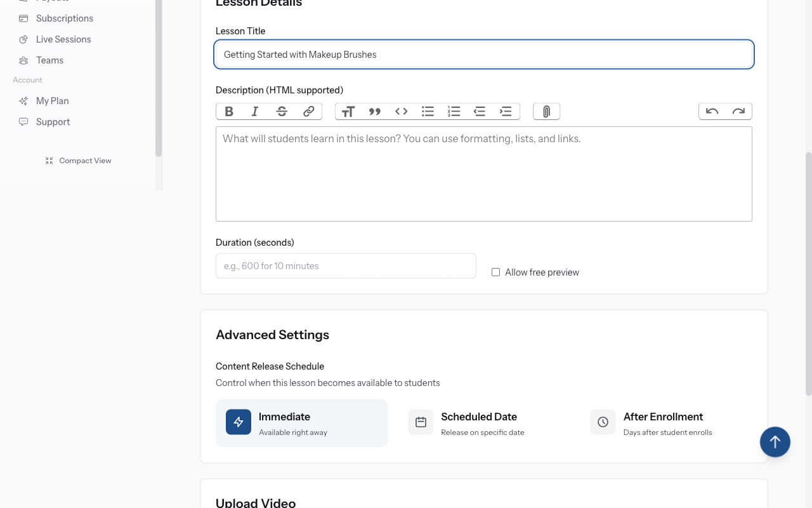The width and height of the screenshot is (812, 508).
Task: Insert a hyperlink using the link icon
Action: pos(308,111)
